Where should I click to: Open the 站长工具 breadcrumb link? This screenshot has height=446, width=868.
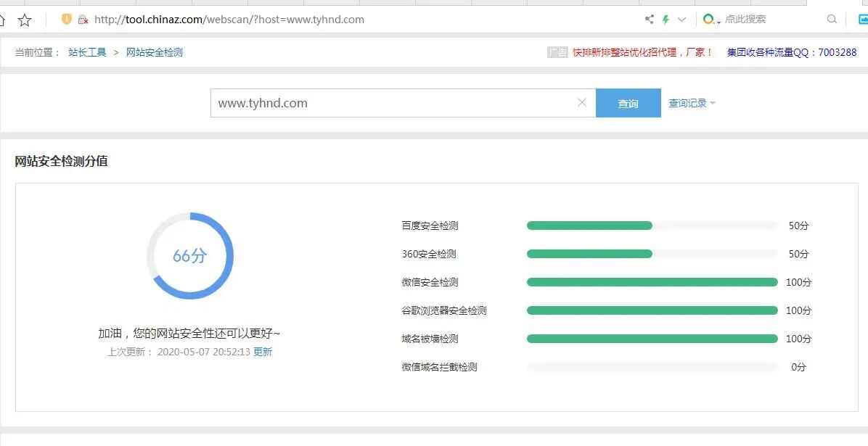(88, 52)
